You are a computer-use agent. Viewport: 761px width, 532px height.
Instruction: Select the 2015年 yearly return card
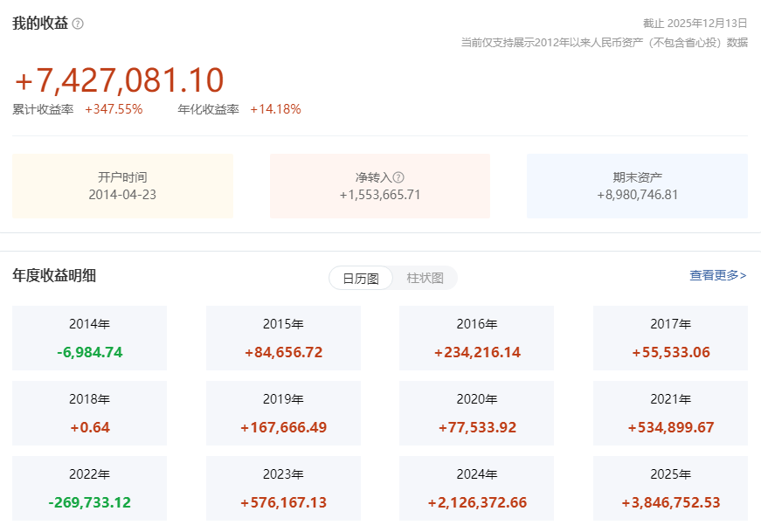click(x=283, y=338)
